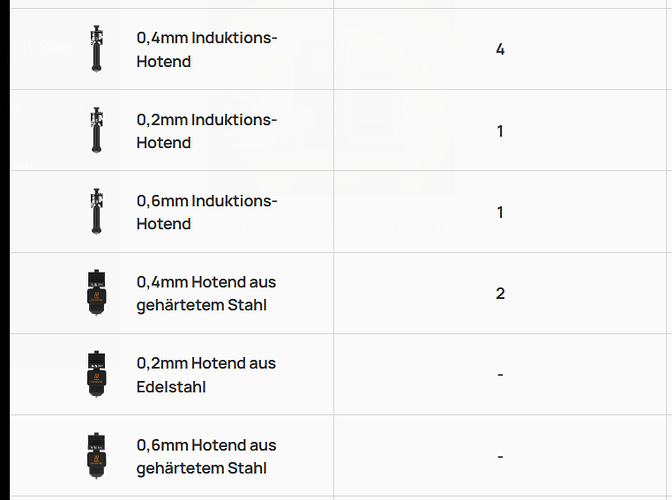Click the 0,2mm Induktions-Hotend product icon

pyautogui.click(x=97, y=130)
